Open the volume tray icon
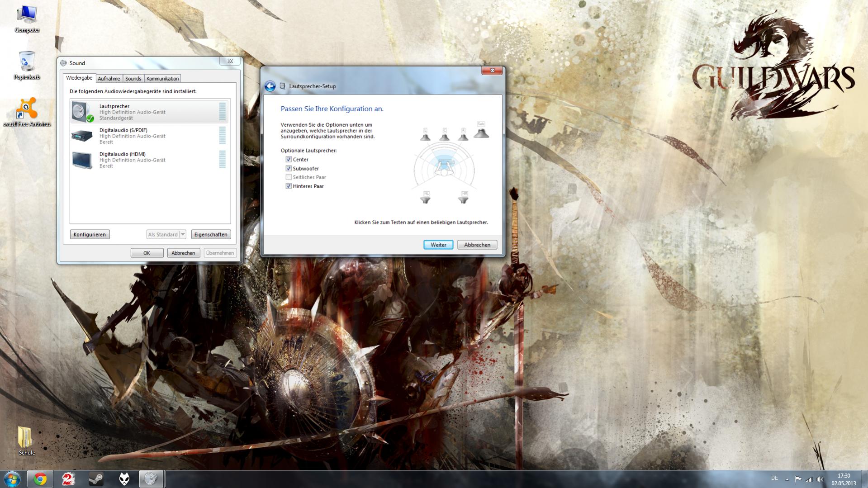 (x=820, y=479)
